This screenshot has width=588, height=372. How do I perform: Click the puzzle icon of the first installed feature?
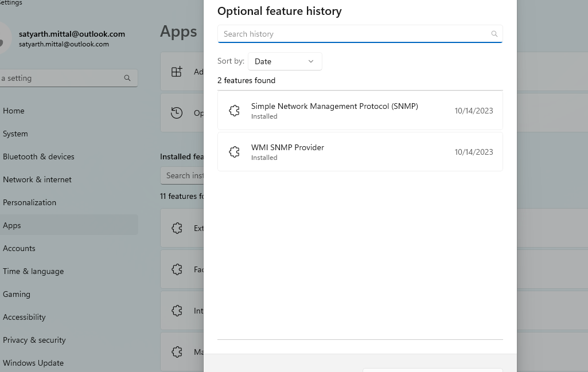177,228
